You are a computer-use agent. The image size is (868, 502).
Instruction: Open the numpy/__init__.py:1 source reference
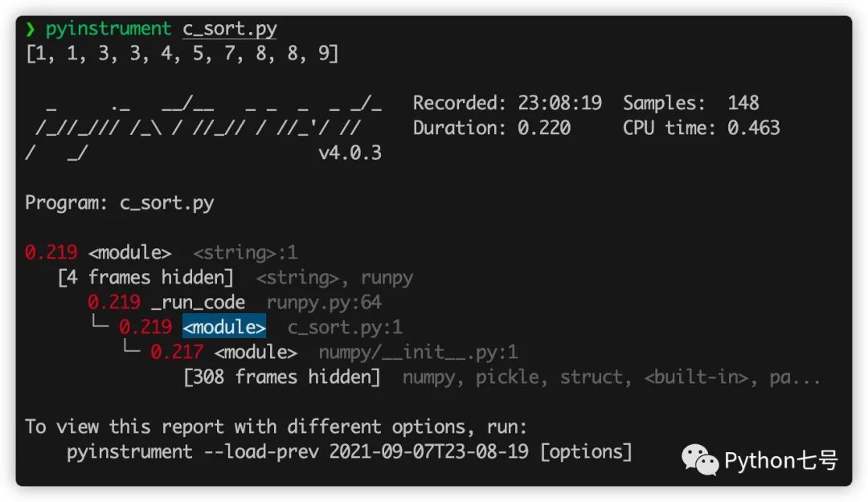click(418, 353)
